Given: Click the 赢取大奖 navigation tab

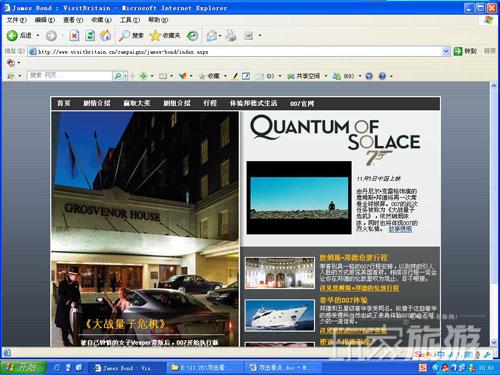Looking at the screenshot, I should 137,103.
